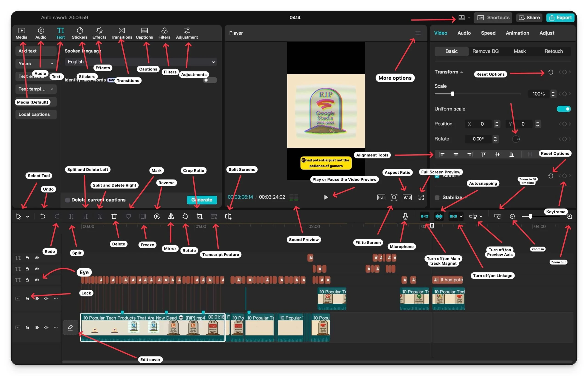
Task: Lock the main video track at the bottom
Action: [27, 327]
